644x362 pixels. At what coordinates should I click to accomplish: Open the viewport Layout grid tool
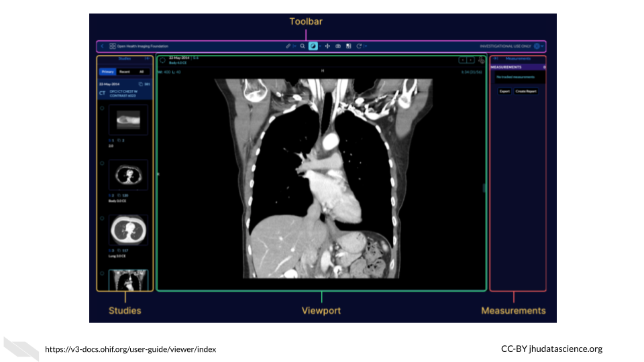[x=348, y=46]
